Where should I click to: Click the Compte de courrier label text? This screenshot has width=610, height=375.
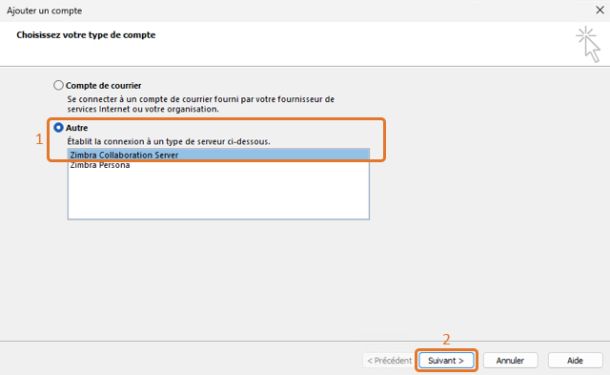[x=103, y=86]
